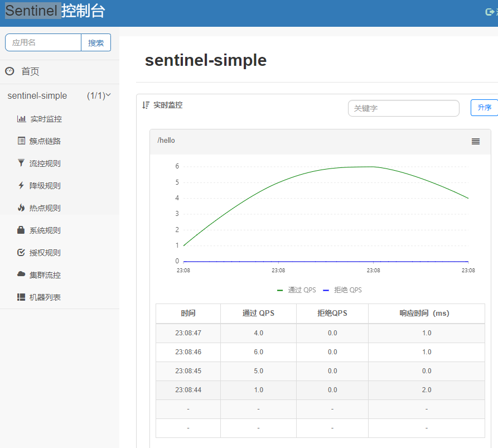Click the lock icon for 系统规则
The height and width of the screenshot is (448, 498).
coord(21,230)
